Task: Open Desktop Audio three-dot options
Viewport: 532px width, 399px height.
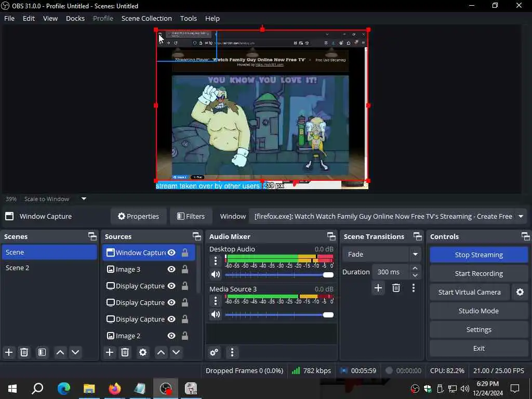Action: (x=216, y=261)
